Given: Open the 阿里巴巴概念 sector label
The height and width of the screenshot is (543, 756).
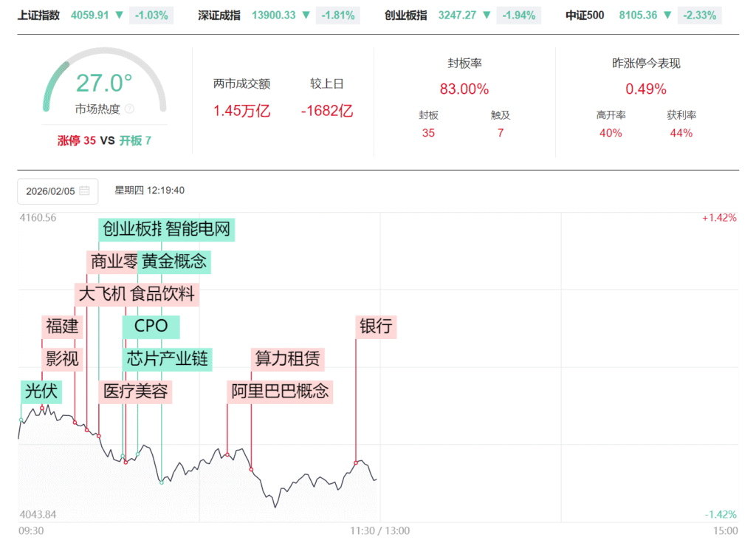Looking at the screenshot, I should [x=280, y=391].
